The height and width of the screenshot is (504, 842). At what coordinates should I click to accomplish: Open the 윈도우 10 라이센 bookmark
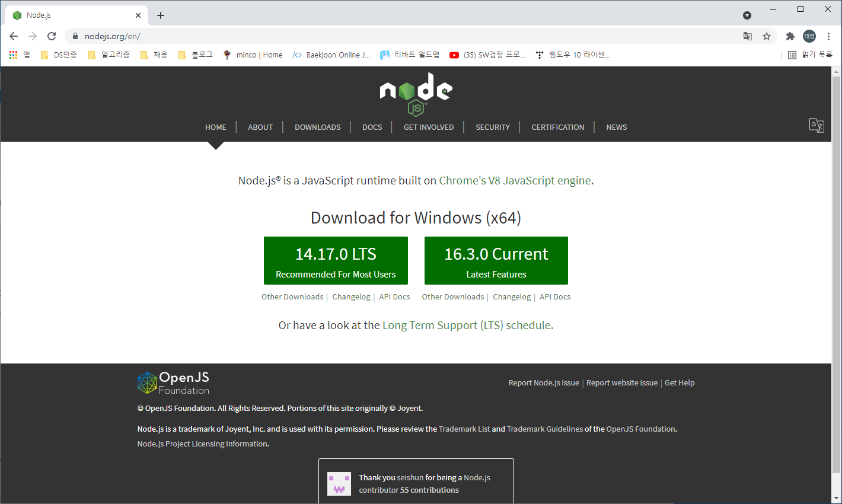click(x=573, y=55)
